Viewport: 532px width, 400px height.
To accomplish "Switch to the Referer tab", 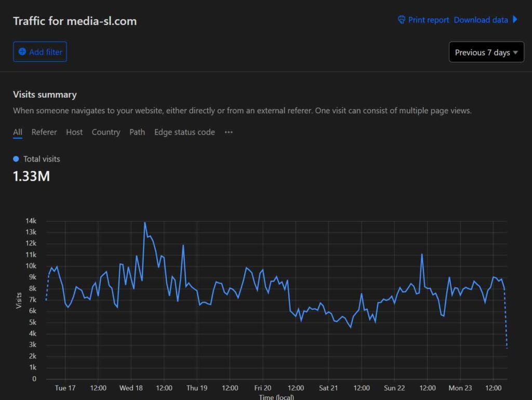I will point(44,132).
